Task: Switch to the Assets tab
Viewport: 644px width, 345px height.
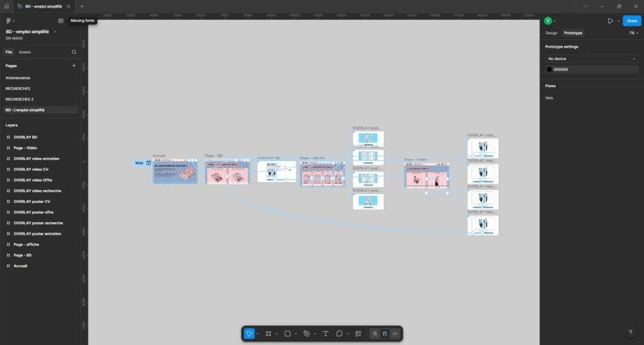Action: tap(25, 52)
